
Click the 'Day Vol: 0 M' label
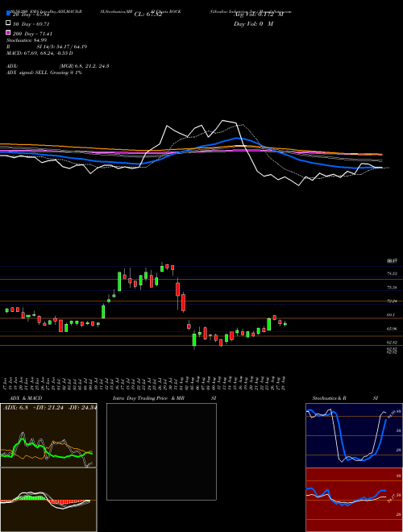click(253, 23)
